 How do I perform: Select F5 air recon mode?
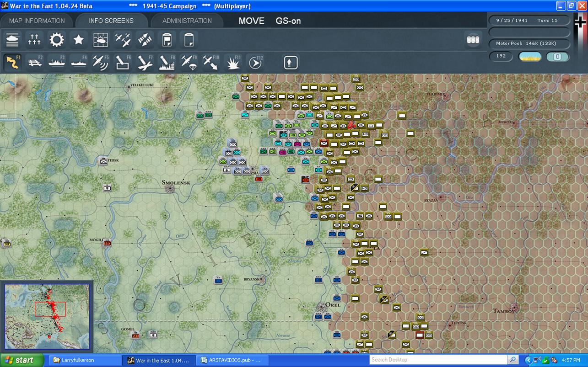(x=101, y=62)
